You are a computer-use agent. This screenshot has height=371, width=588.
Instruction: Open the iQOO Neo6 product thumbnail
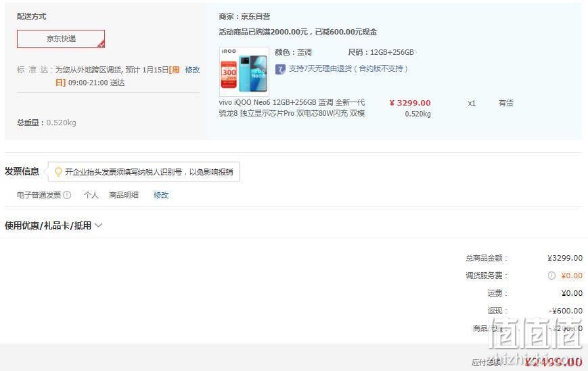(244, 71)
